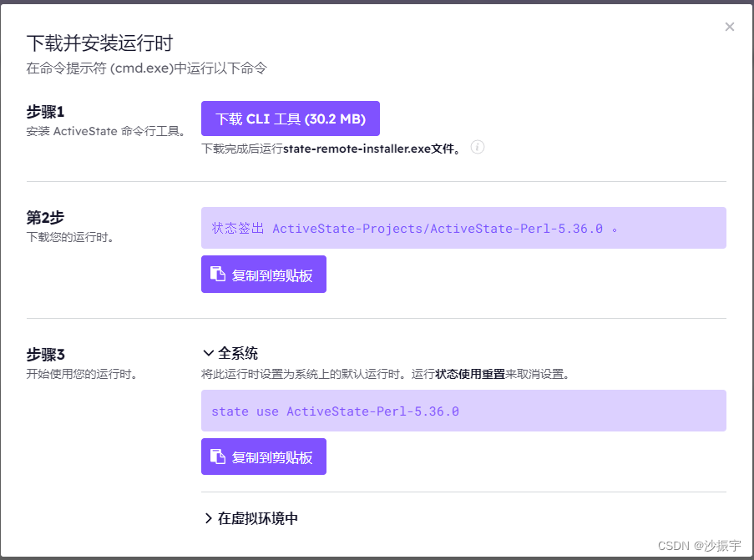The height and width of the screenshot is (560, 754).
Task: Click the 下载 CLI 工具 (30.2 MB) button
Action: (x=291, y=119)
